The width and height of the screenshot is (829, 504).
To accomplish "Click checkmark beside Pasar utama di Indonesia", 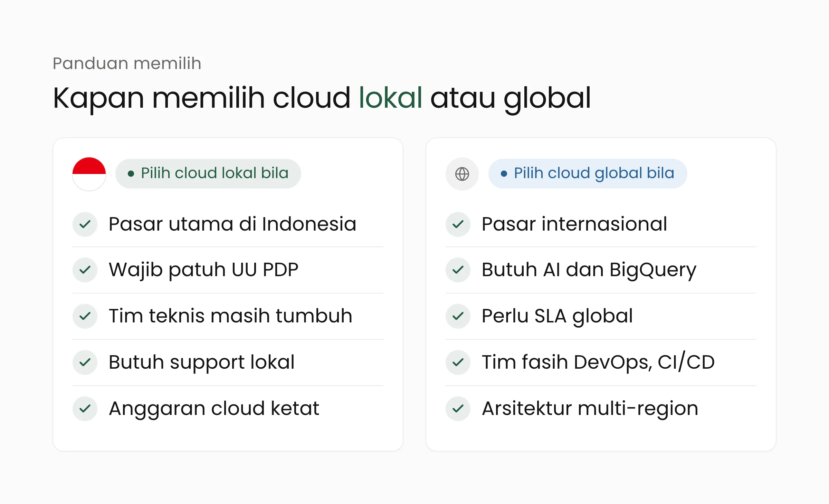I will (x=85, y=224).
